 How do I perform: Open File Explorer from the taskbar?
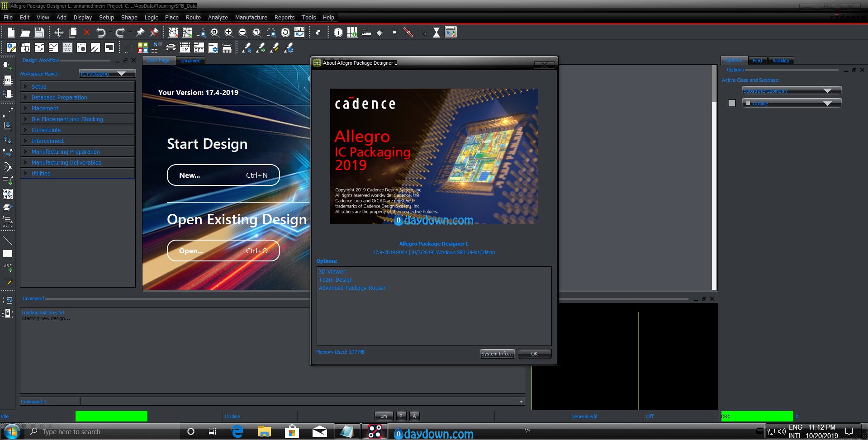(264, 432)
